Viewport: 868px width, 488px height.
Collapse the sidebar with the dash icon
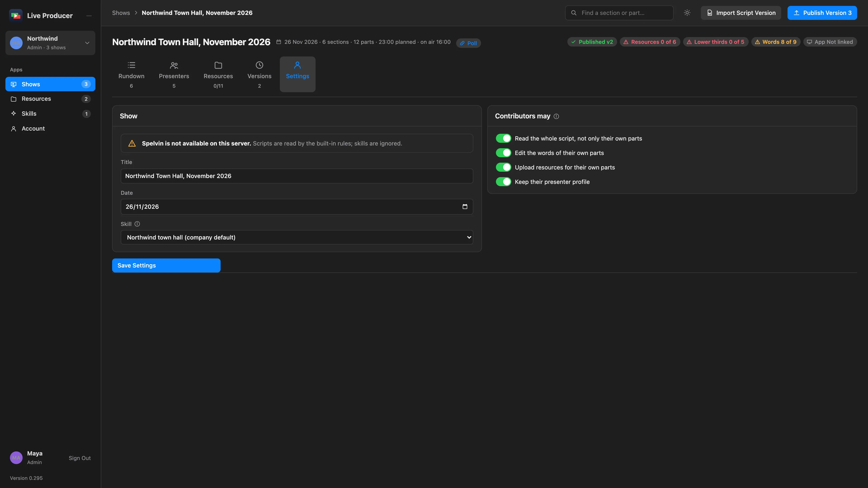[x=89, y=16]
